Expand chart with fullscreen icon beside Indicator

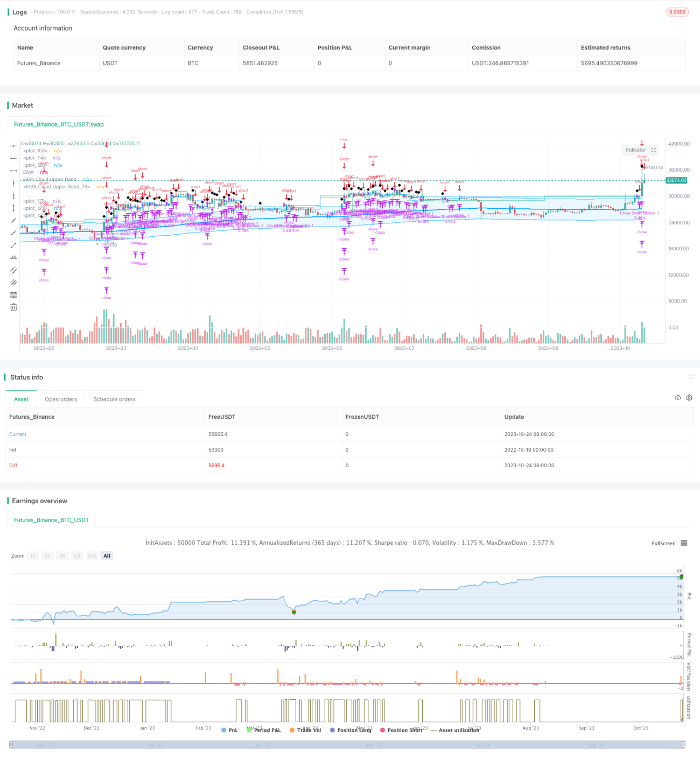[654, 150]
